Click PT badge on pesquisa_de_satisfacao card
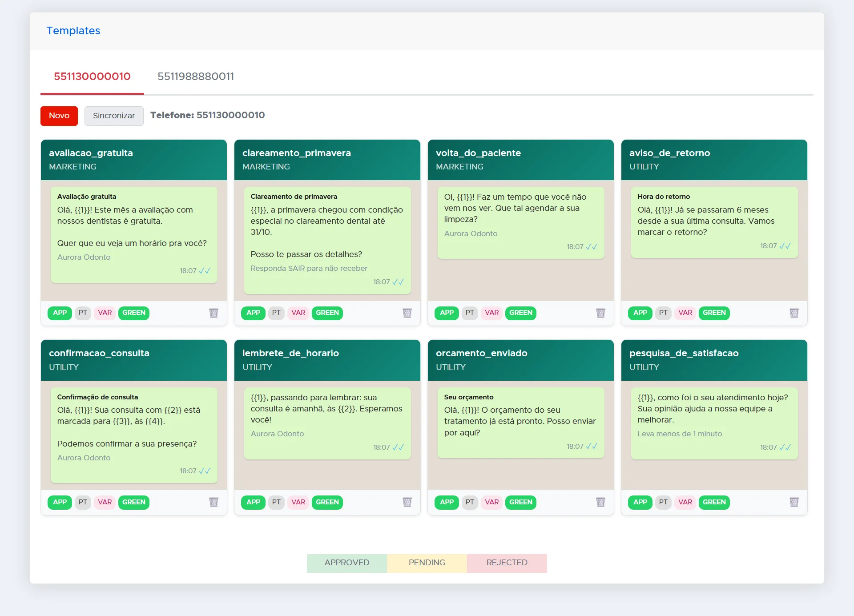Image resolution: width=854 pixels, height=616 pixels. coord(663,502)
